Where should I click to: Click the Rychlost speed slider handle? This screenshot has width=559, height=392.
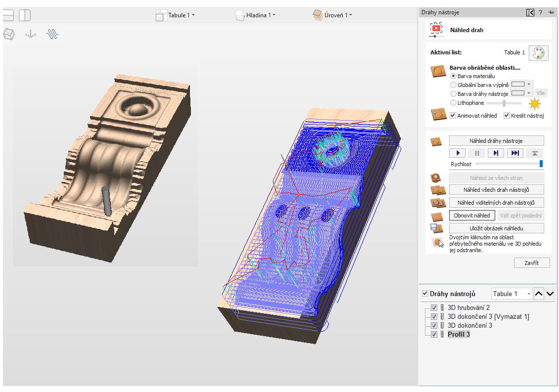tap(541, 164)
